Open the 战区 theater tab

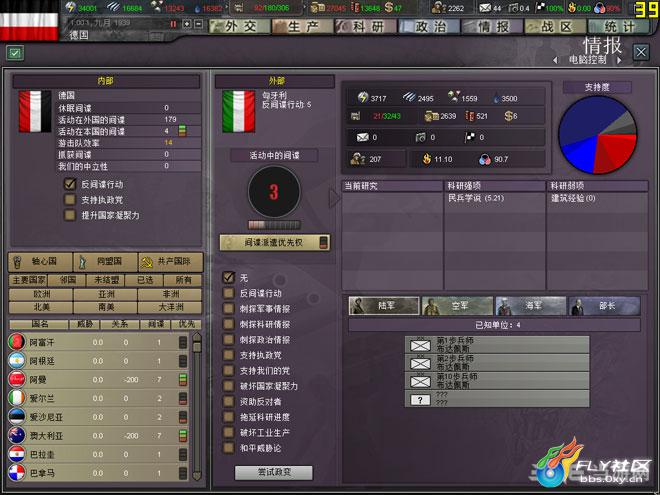point(555,27)
